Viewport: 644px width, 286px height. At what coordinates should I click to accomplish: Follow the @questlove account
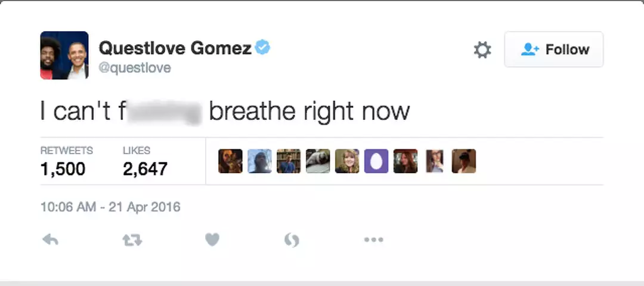tap(554, 50)
